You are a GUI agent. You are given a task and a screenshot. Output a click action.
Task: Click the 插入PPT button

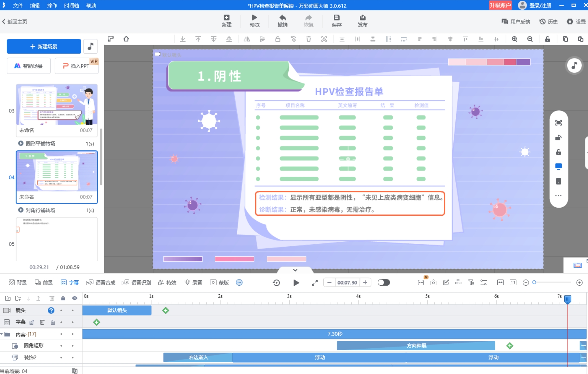click(x=76, y=66)
